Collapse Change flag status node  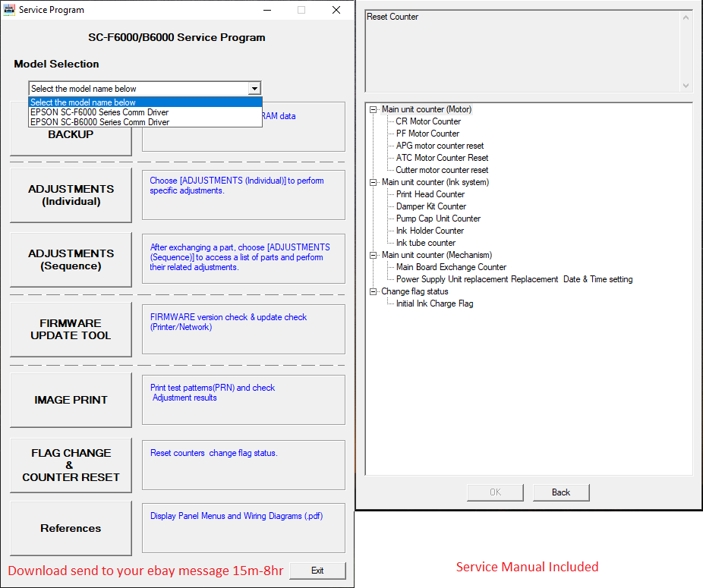(373, 291)
